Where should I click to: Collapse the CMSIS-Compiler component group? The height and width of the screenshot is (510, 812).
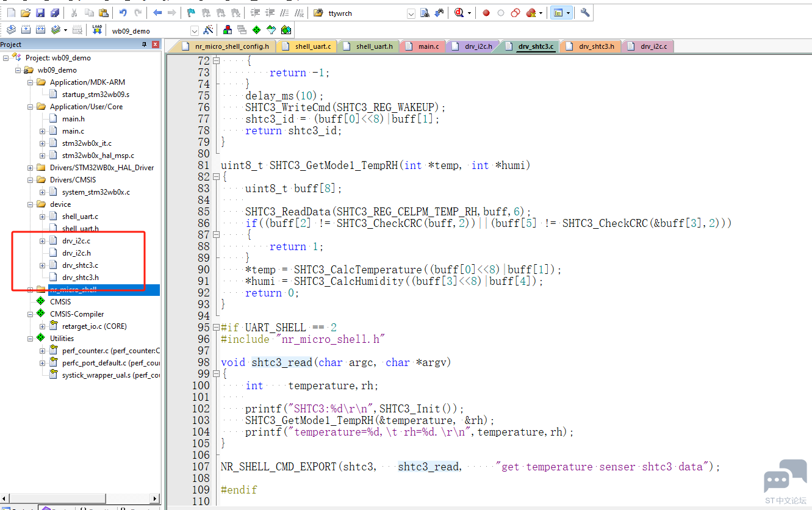pos(30,314)
